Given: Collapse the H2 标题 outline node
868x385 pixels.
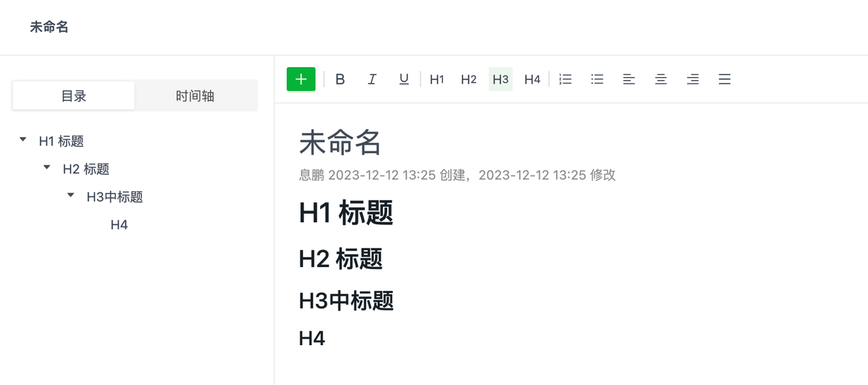Looking at the screenshot, I should click(47, 167).
